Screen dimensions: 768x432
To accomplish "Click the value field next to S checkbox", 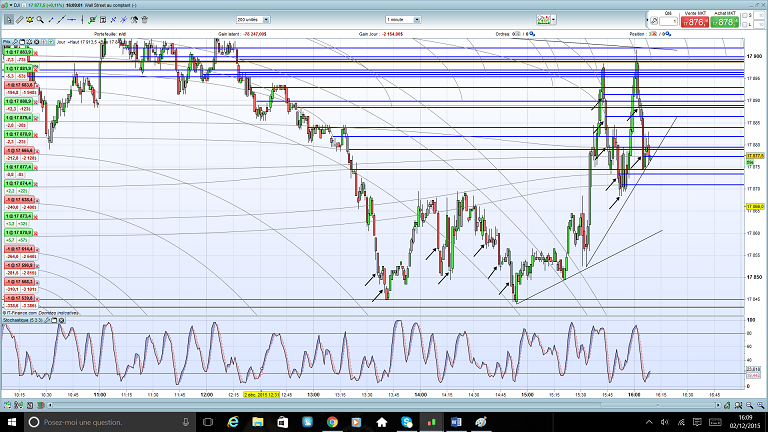I will 760,16.
